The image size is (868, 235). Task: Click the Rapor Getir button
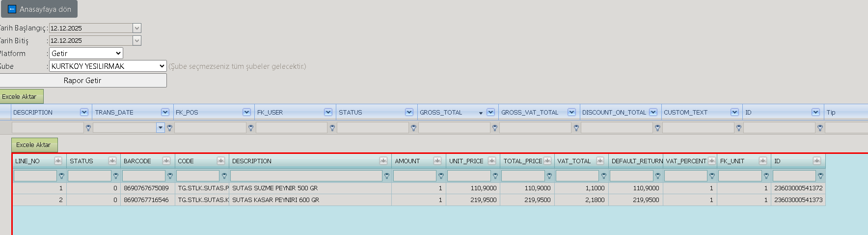[82, 81]
